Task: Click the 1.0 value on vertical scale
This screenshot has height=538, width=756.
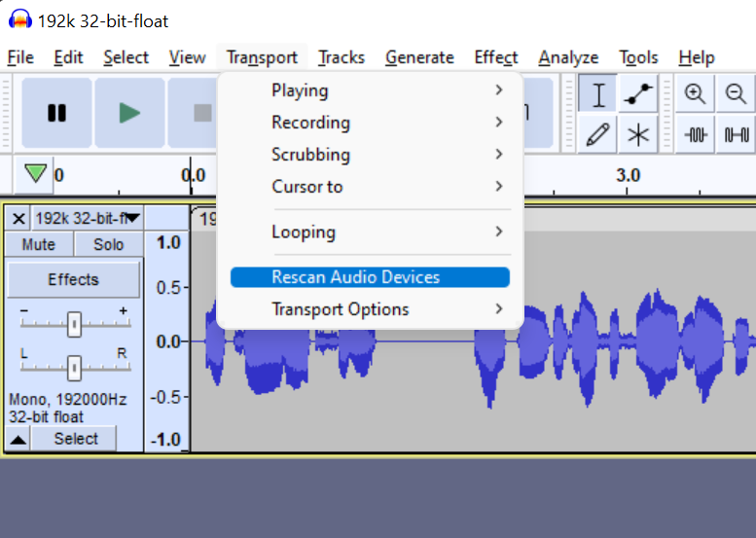Action: (x=168, y=242)
